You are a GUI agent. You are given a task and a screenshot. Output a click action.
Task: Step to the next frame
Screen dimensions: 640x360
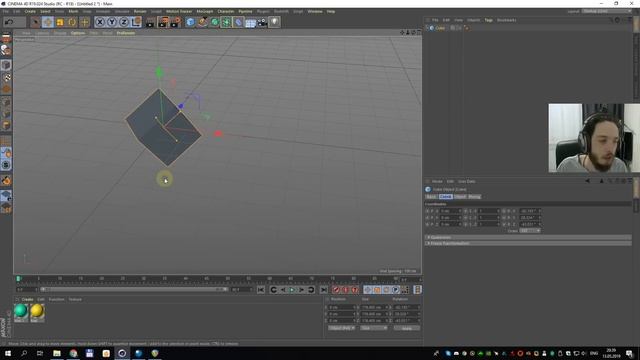pyautogui.click(x=302, y=290)
